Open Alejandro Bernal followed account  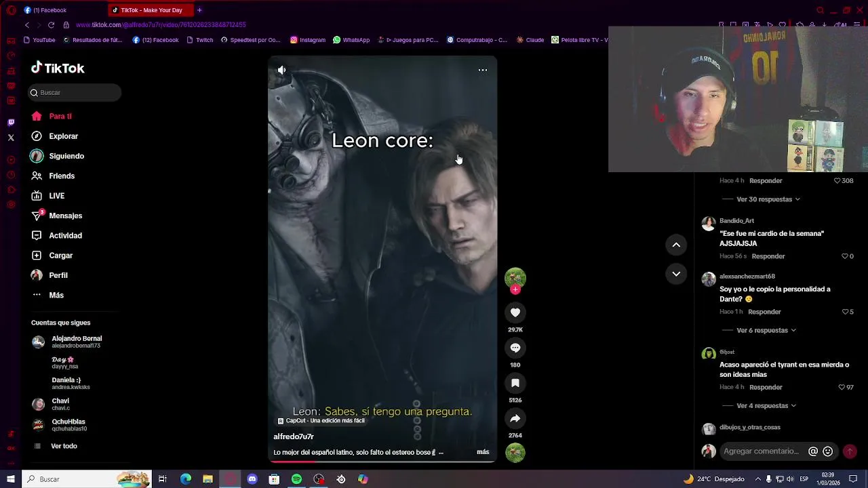[68, 342]
